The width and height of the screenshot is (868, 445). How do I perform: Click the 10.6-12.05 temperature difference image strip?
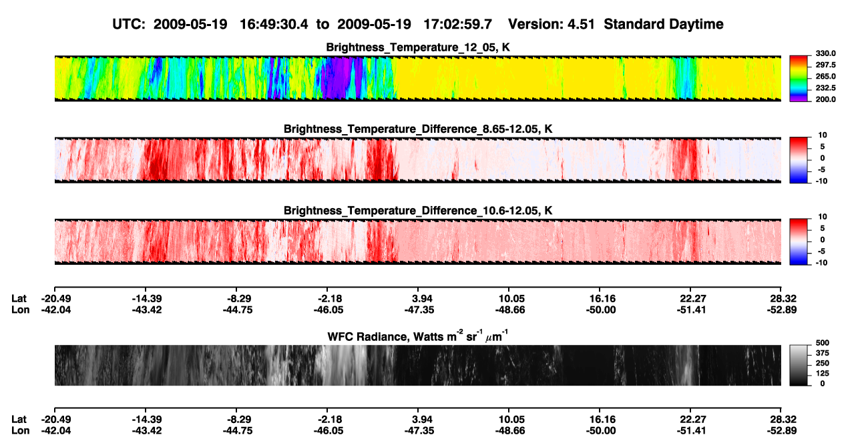pos(418,242)
